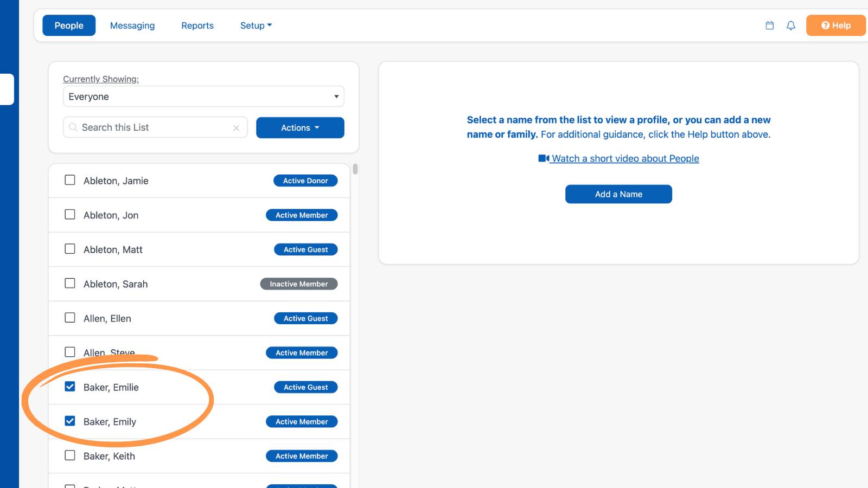Click Active Guest badge for Allen, Ellen
The image size is (868, 488).
[x=306, y=318]
